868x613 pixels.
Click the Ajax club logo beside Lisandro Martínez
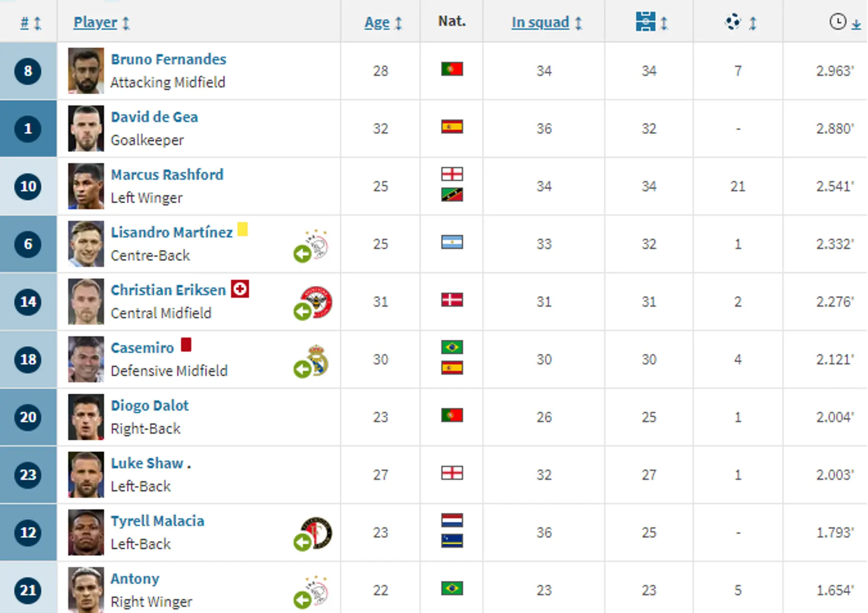coord(318,244)
